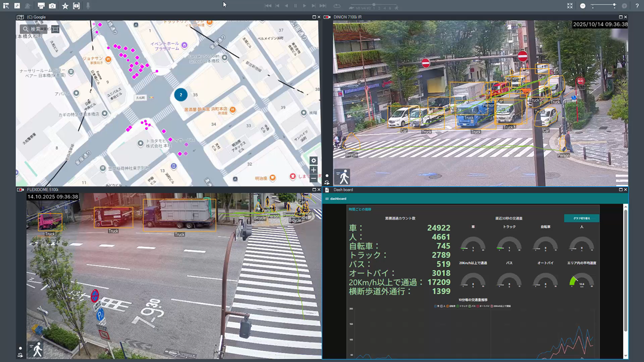
Task: Toggle the record dot in FLEXIDOME pane
Action: (21, 348)
